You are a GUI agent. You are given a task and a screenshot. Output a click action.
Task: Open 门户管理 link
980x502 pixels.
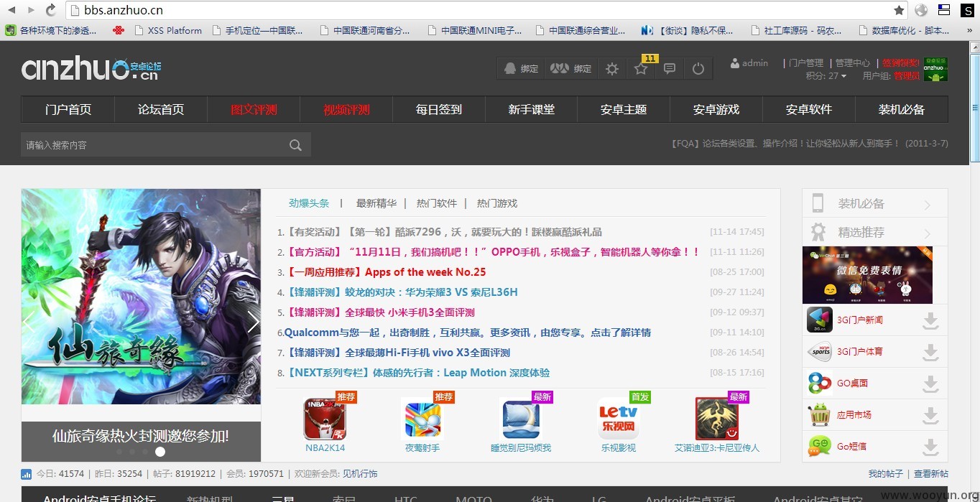point(806,63)
